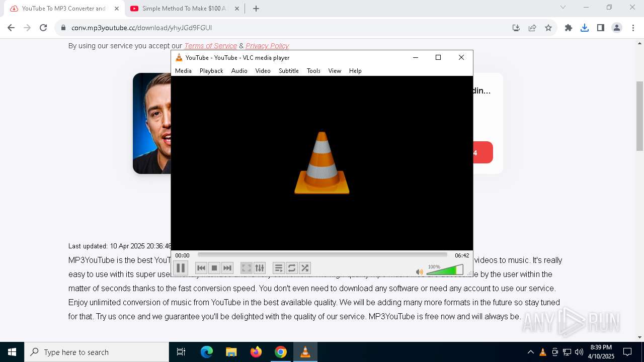This screenshot has width=644, height=362.
Task: Open the Privacy Policy link
Action: click(x=267, y=46)
